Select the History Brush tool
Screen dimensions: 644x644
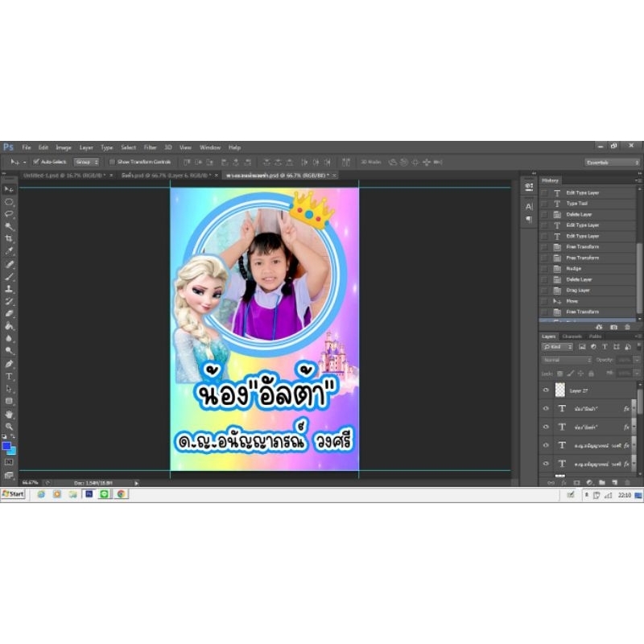coord(9,301)
